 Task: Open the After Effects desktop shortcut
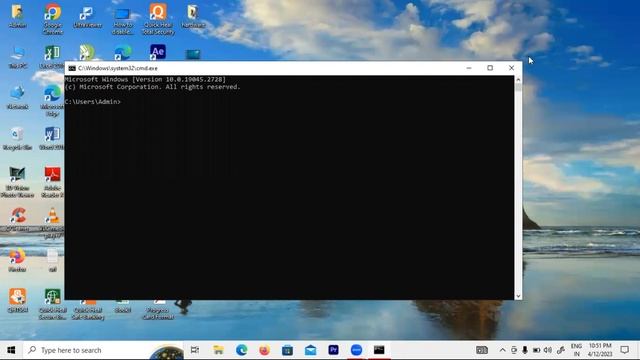[158, 52]
